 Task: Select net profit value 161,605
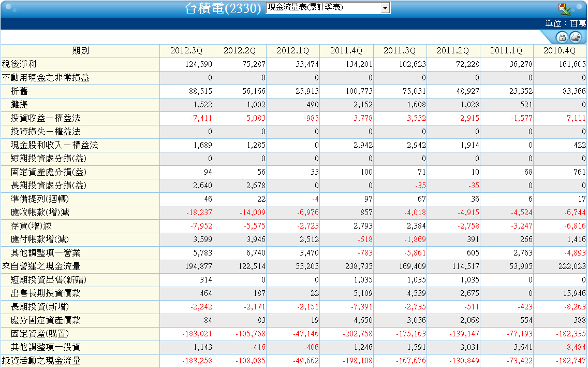click(x=572, y=65)
